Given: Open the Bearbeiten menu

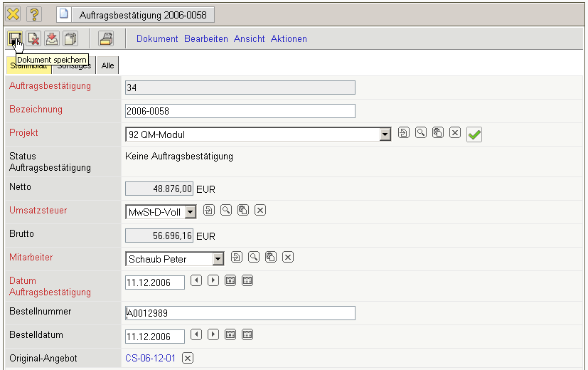Looking at the screenshot, I should 206,39.
